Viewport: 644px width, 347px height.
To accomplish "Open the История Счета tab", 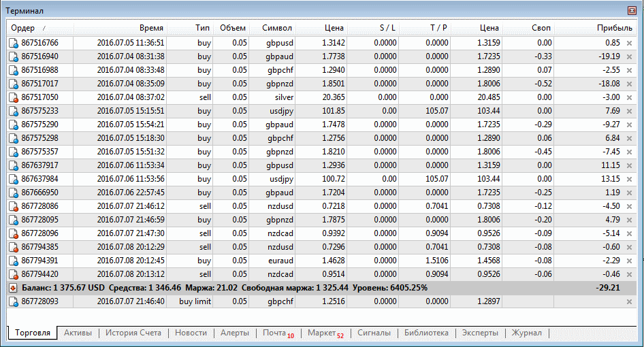I will pyautogui.click(x=133, y=333).
